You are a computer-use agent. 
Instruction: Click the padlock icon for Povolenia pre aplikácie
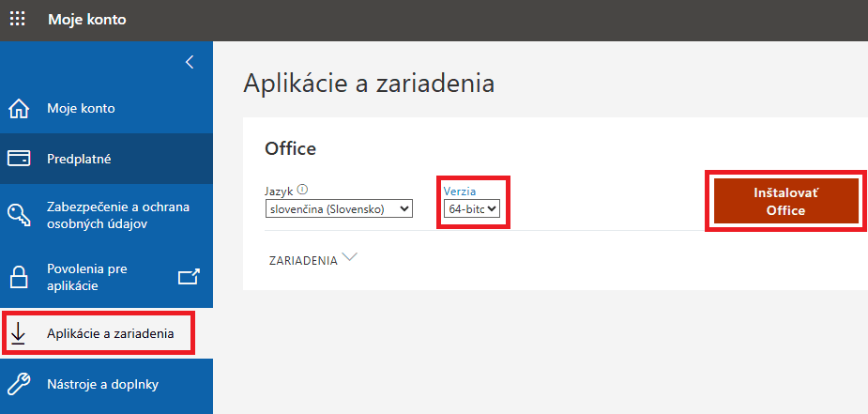(x=19, y=276)
